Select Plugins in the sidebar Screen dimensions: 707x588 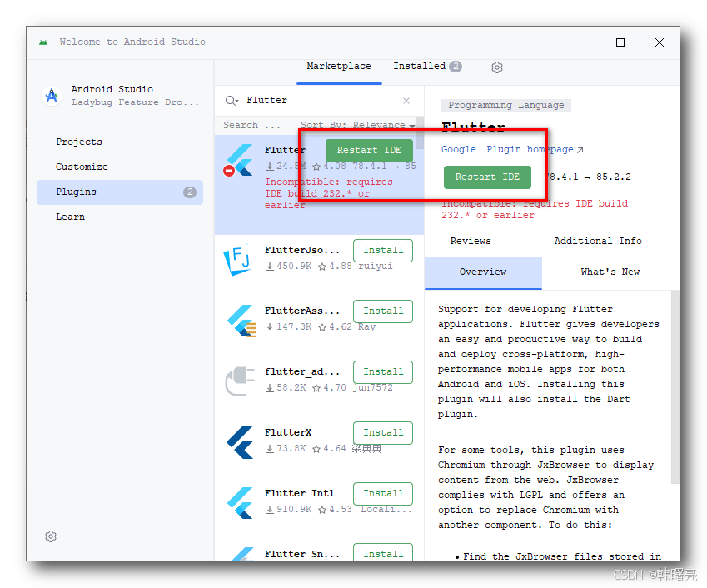click(120, 192)
